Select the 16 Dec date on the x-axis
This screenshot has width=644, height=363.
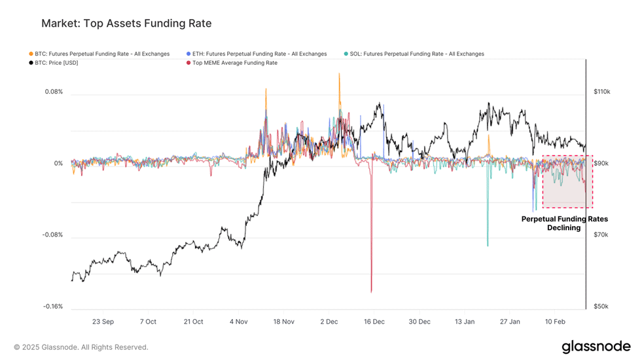[x=374, y=322]
